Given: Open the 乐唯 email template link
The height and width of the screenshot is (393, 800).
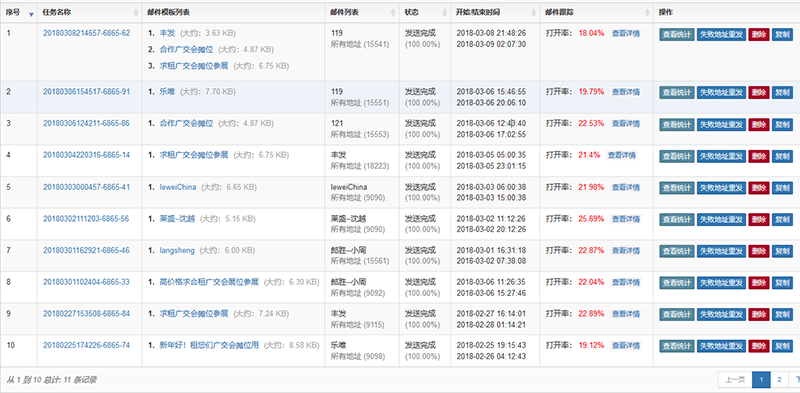Looking at the screenshot, I should (167, 92).
